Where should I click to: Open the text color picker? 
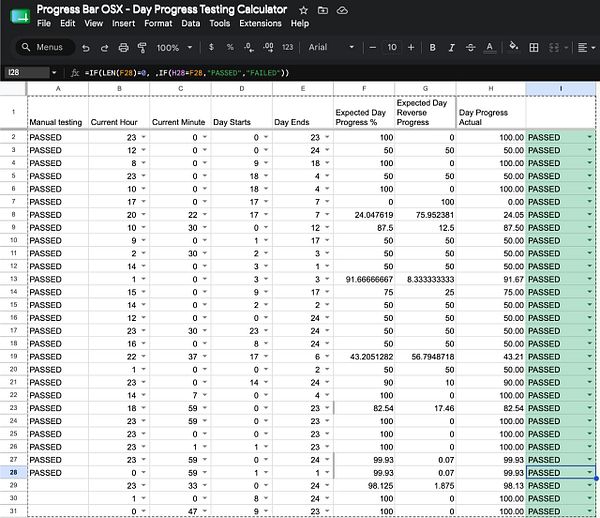pos(489,47)
